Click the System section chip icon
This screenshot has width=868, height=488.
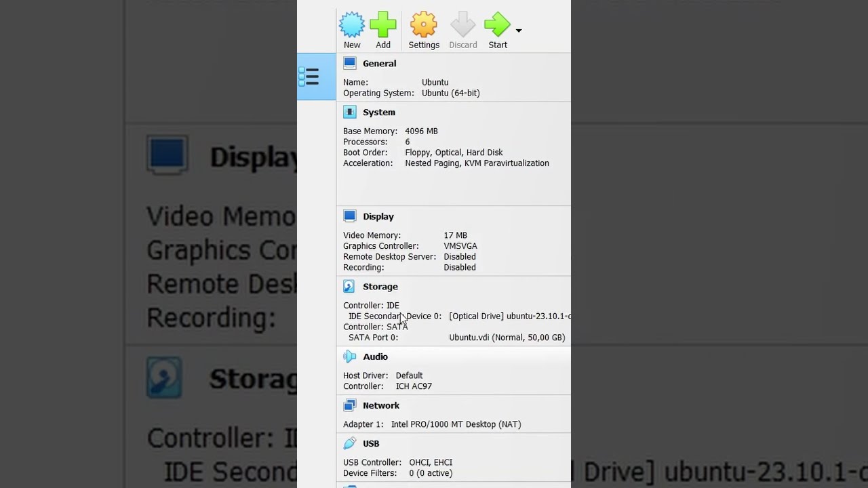[x=350, y=112]
